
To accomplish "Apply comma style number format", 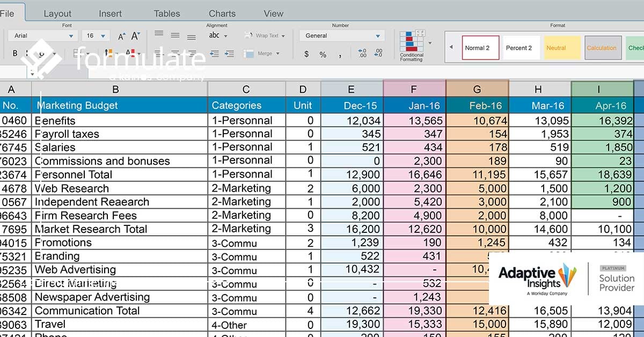I will click(340, 54).
